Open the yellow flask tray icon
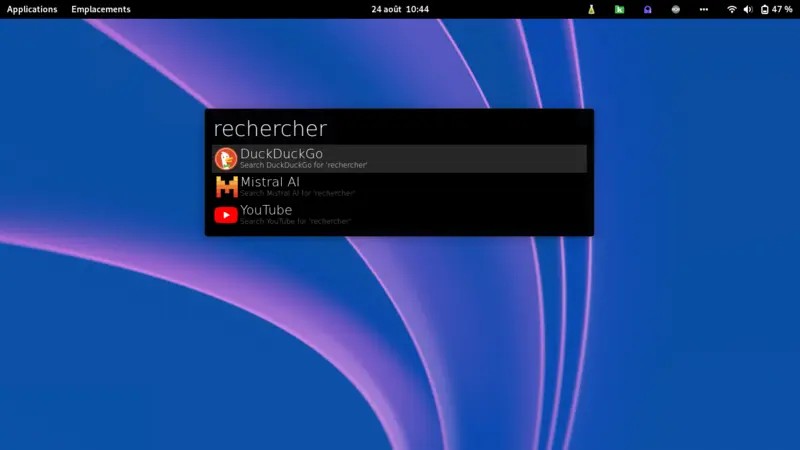The height and width of the screenshot is (450, 800). (591, 9)
